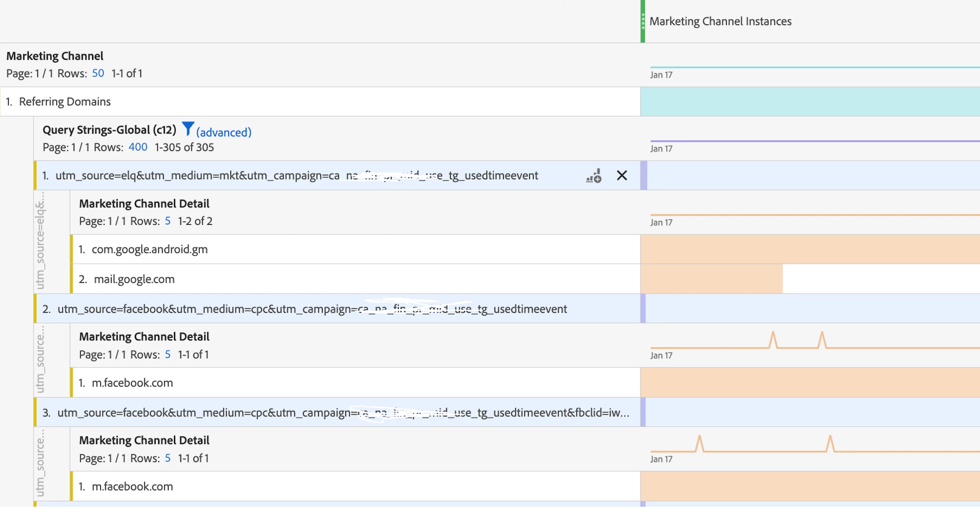Change rows count 5 in the 1-2 of 2 detail table
The height and width of the screenshot is (513, 980).
pos(168,221)
